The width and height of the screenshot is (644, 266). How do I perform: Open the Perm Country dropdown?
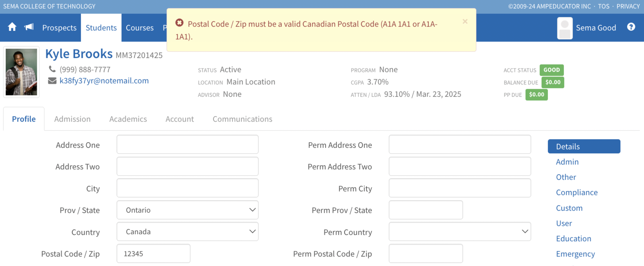tap(460, 232)
